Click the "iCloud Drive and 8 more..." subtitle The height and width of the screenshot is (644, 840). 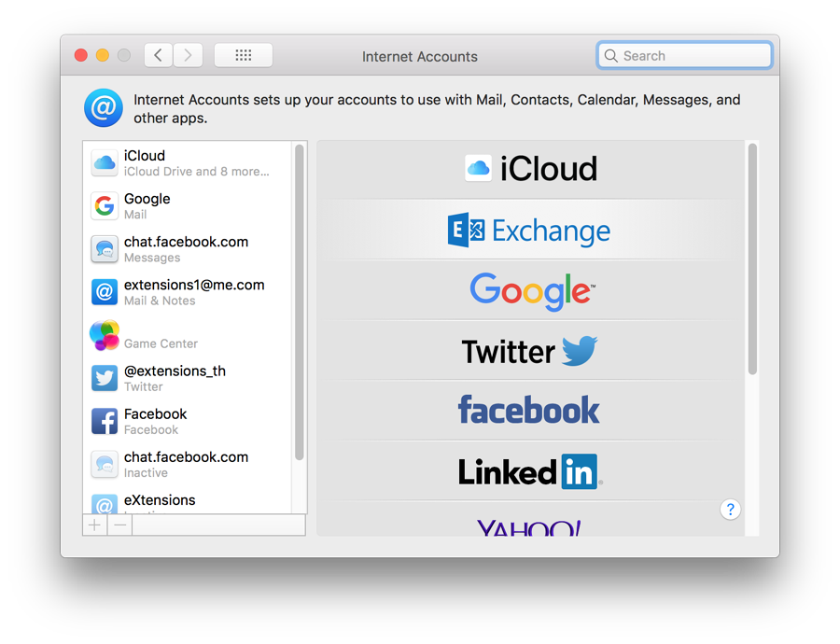pos(197,172)
